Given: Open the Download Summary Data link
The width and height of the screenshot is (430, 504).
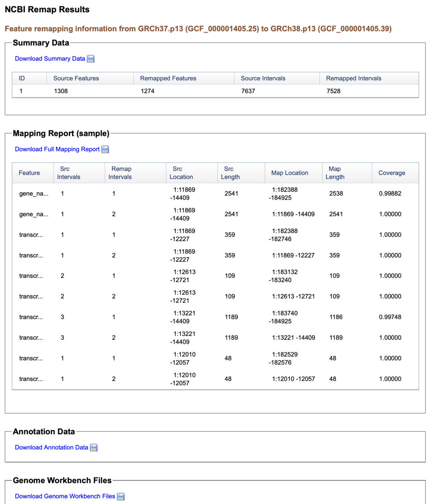Looking at the screenshot, I should (50, 59).
